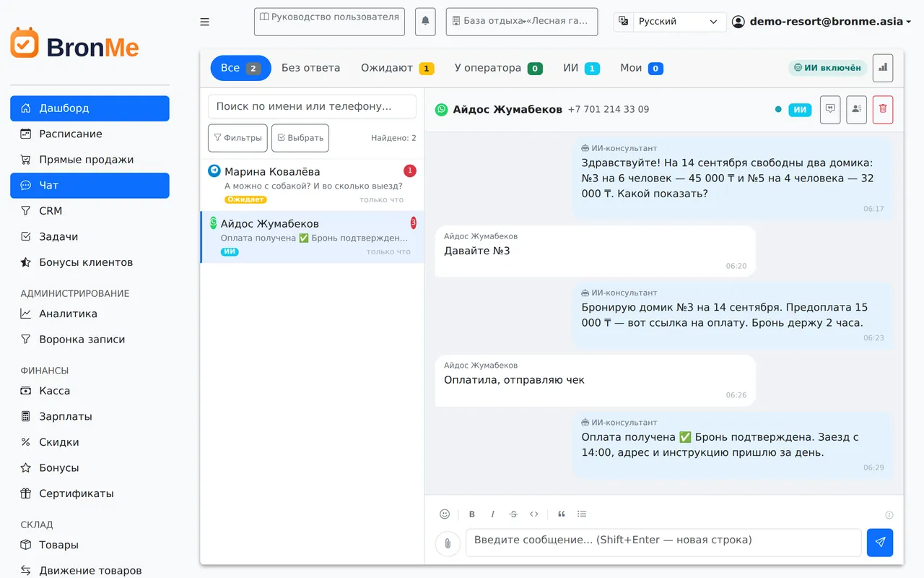The height and width of the screenshot is (578, 924).
Task: Open chat statistics chart button
Action: (x=883, y=68)
